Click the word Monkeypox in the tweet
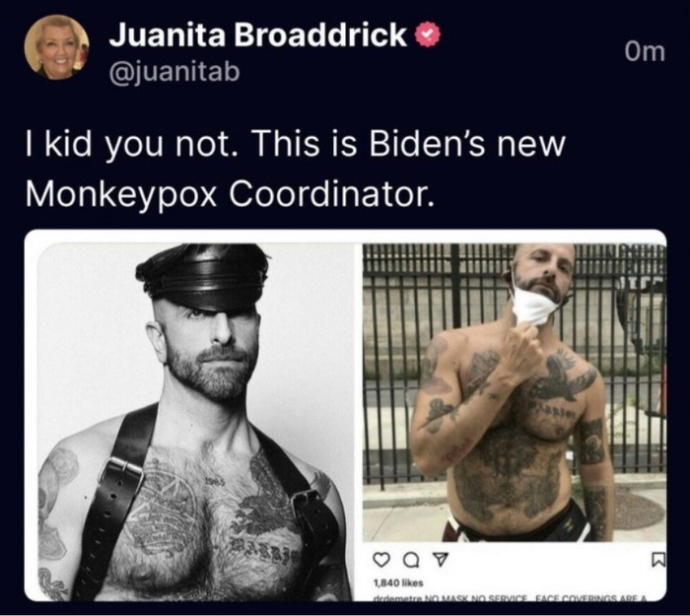The height and width of the screenshot is (616, 690). (121, 194)
